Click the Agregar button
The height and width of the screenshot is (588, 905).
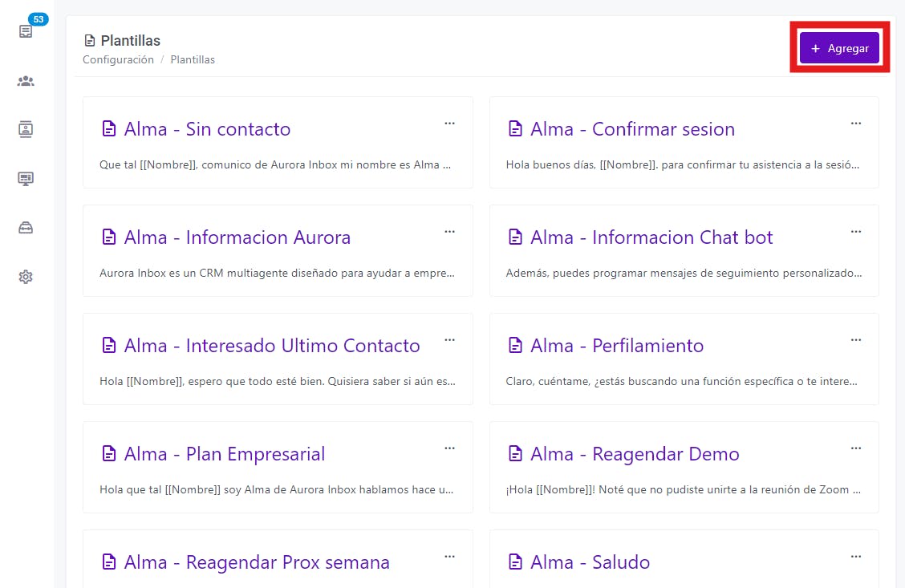[839, 48]
